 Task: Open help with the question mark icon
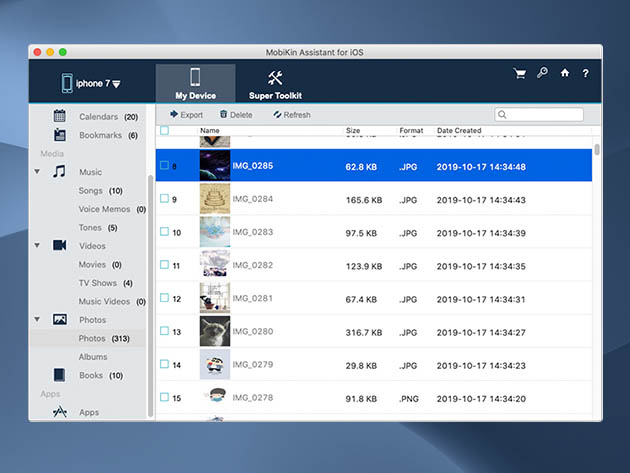585,73
